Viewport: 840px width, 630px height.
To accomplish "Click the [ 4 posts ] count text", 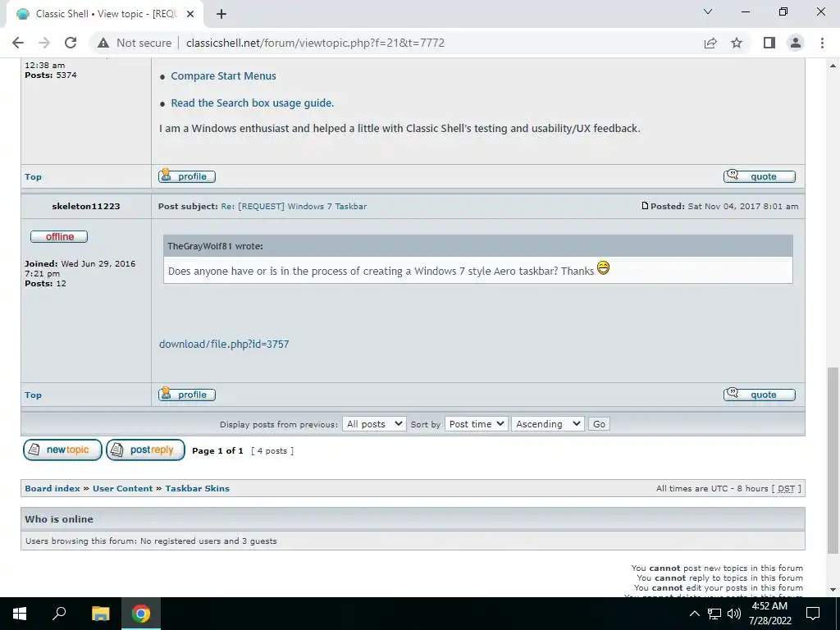I will [272, 451].
